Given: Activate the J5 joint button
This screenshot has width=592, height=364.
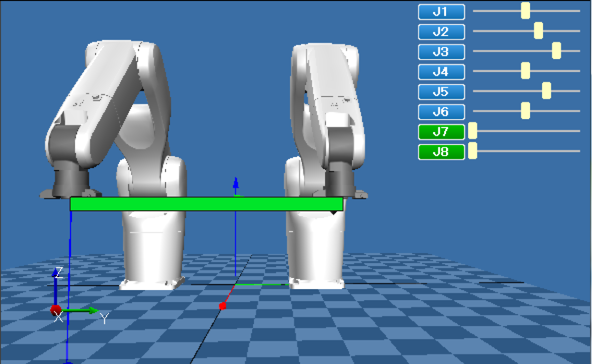Looking at the screenshot, I should [x=441, y=92].
